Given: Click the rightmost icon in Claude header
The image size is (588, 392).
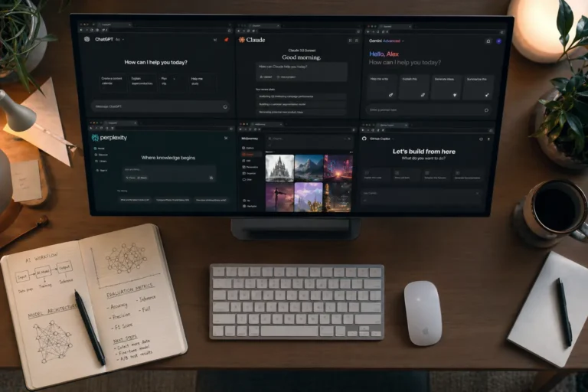Looking at the screenshot, I should [357, 41].
